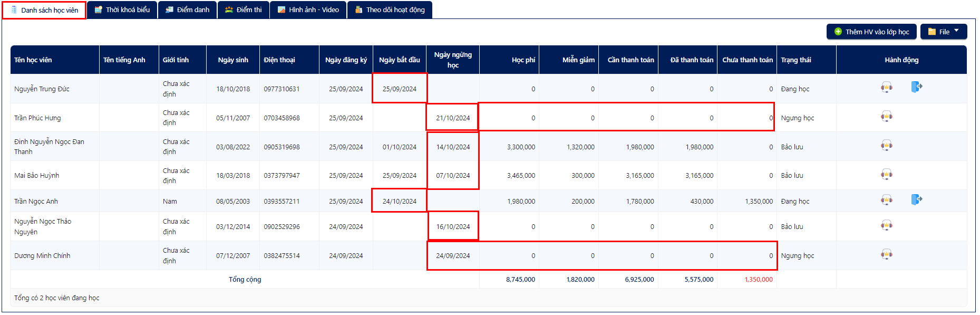The image size is (980, 315).
Task: Click the headset icon for Dương Minh Chính
Action: [x=887, y=255]
